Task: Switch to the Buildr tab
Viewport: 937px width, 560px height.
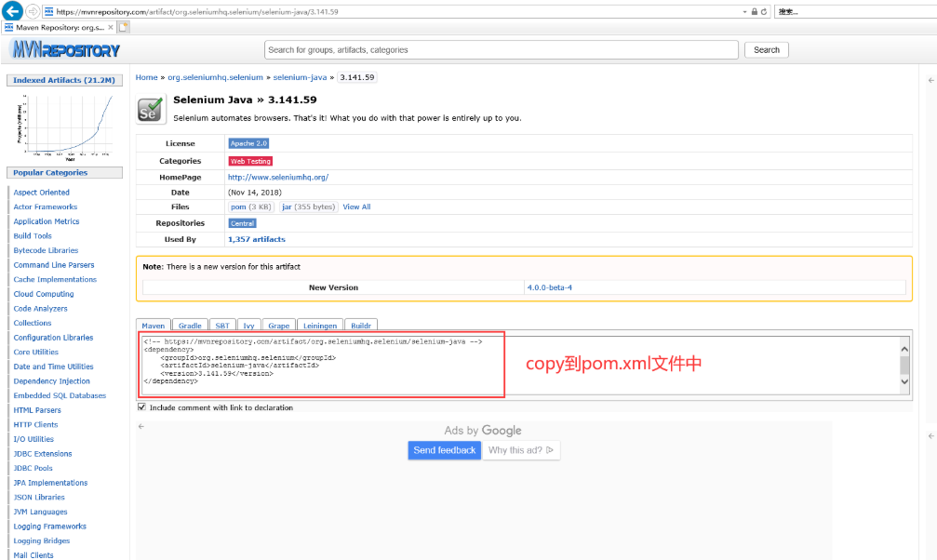Action: pyautogui.click(x=361, y=326)
